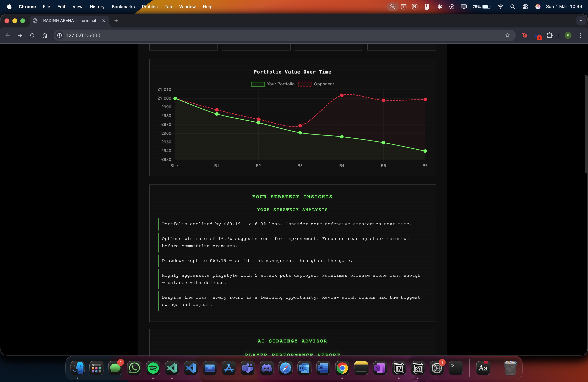Click the forward navigation arrow
588x382 pixels.
click(20, 35)
